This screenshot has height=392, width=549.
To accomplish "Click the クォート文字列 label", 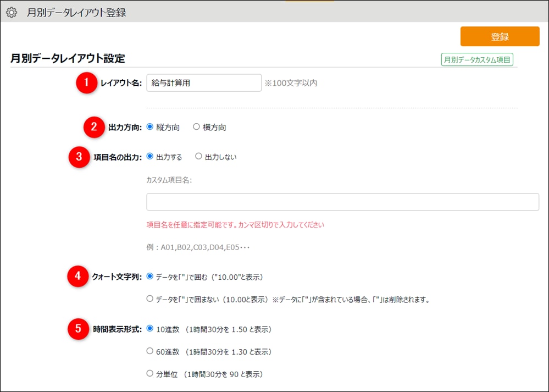I will click(x=117, y=277).
